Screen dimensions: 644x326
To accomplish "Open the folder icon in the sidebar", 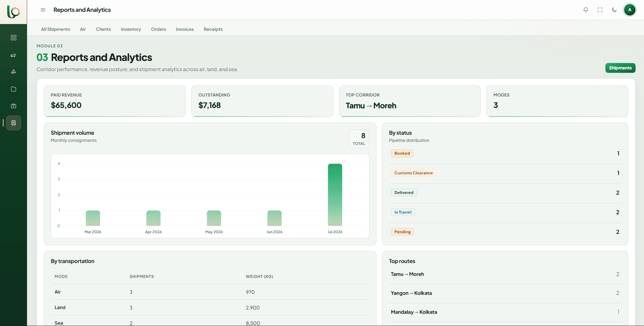I will click(x=14, y=89).
